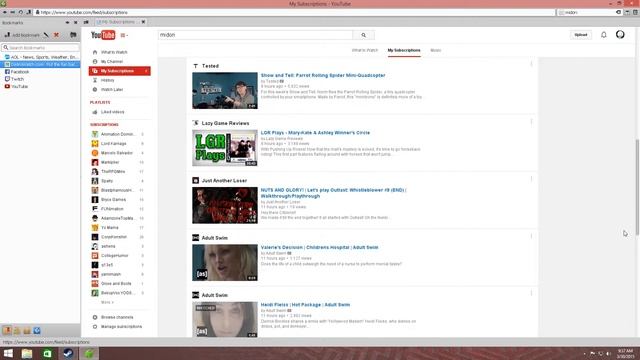Open the Twitch bookmark
640x360 pixels.
(x=14, y=79)
